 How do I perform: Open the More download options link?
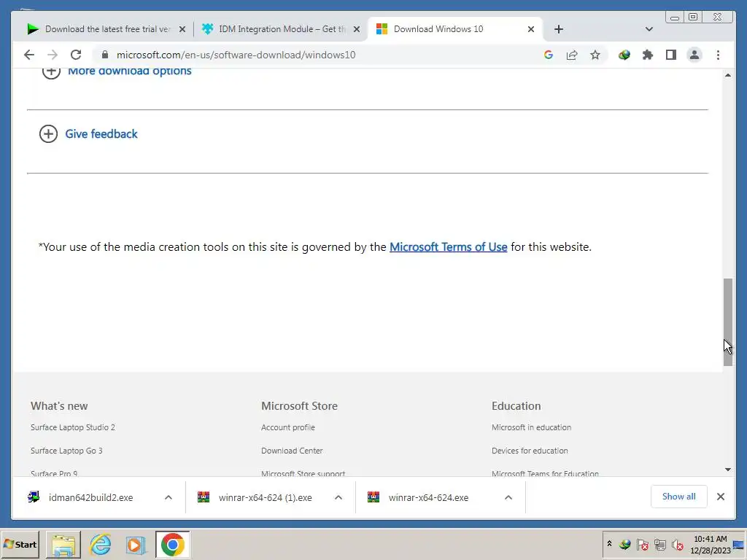[x=130, y=71]
